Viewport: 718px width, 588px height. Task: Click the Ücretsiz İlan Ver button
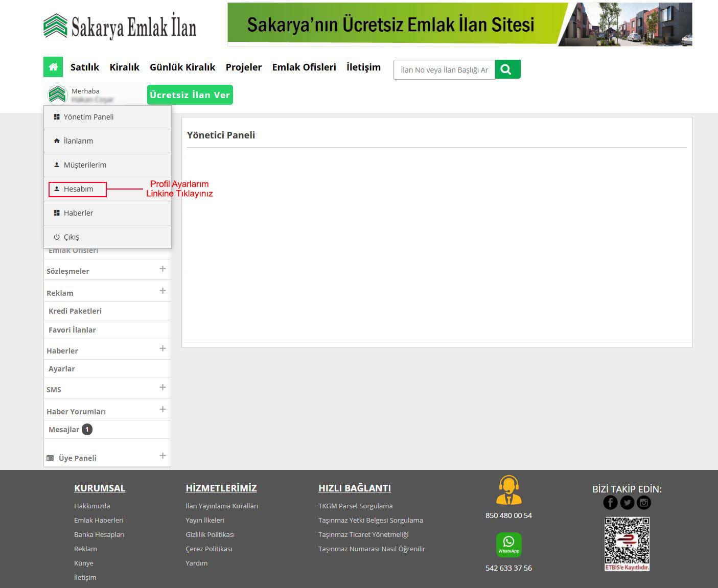coord(190,95)
